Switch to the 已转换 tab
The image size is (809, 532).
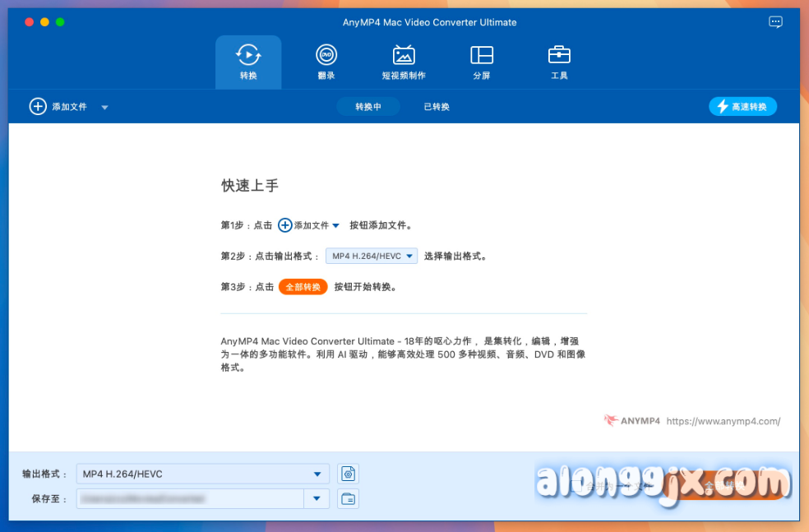pos(437,106)
